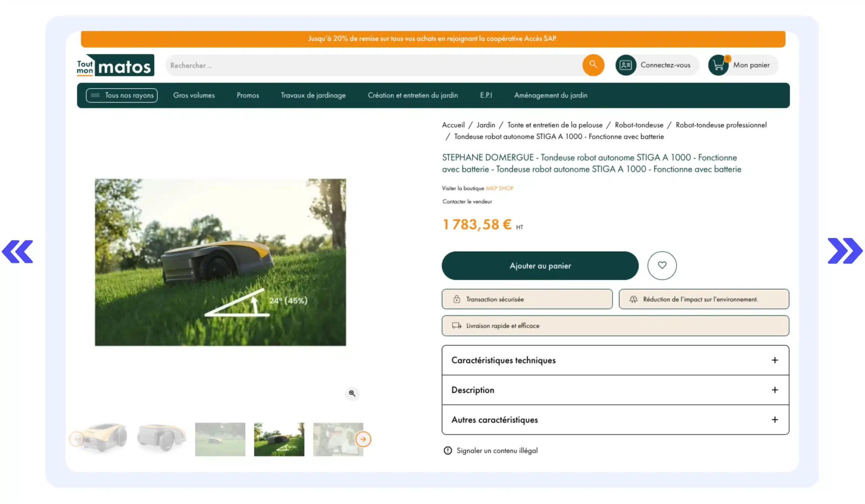Open Création et entretien du jardin menu
The width and height of the screenshot is (865, 504).
[413, 95]
